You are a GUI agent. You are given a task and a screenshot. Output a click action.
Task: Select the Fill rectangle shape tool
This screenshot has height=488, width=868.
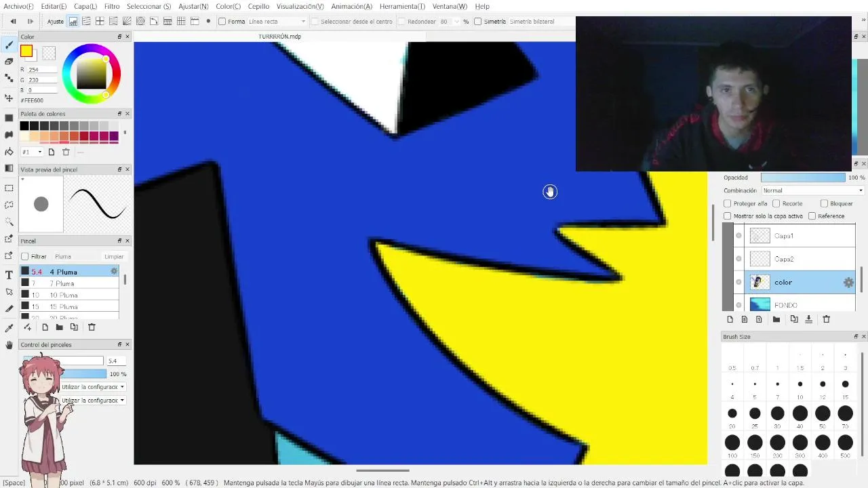click(9, 118)
